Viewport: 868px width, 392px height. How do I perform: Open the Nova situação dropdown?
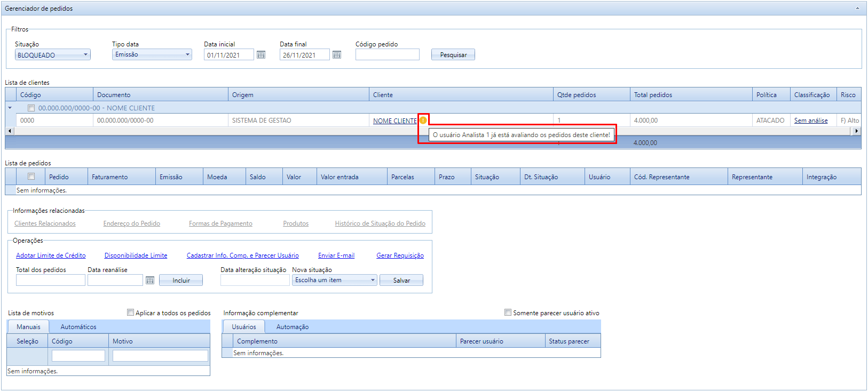pyautogui.click(x=335, y=280)
